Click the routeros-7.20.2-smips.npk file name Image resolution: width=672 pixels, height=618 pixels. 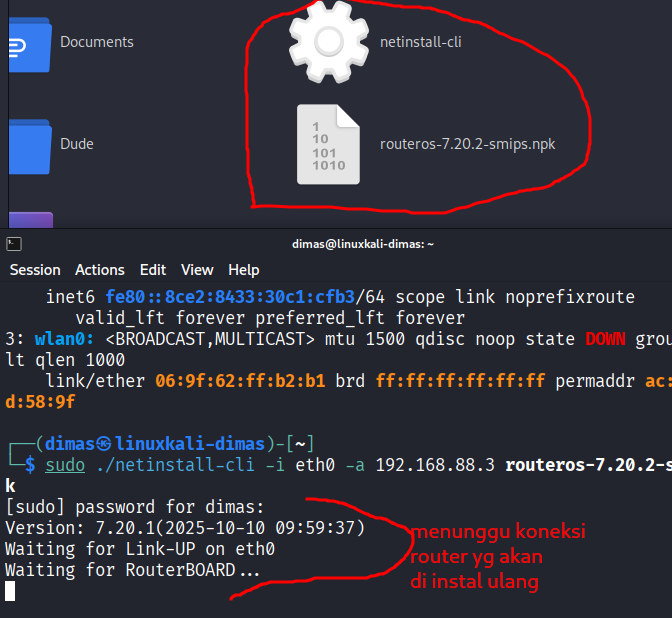coord(467,144)
